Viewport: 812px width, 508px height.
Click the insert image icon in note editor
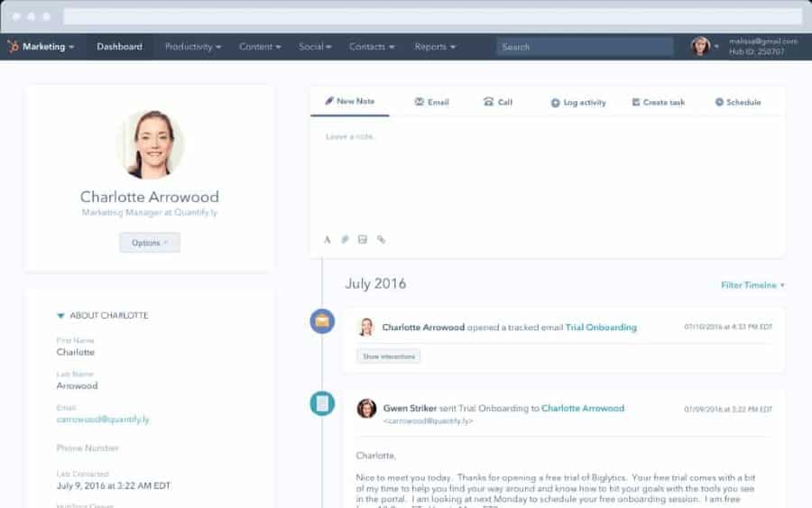click(x=363, y=239)
